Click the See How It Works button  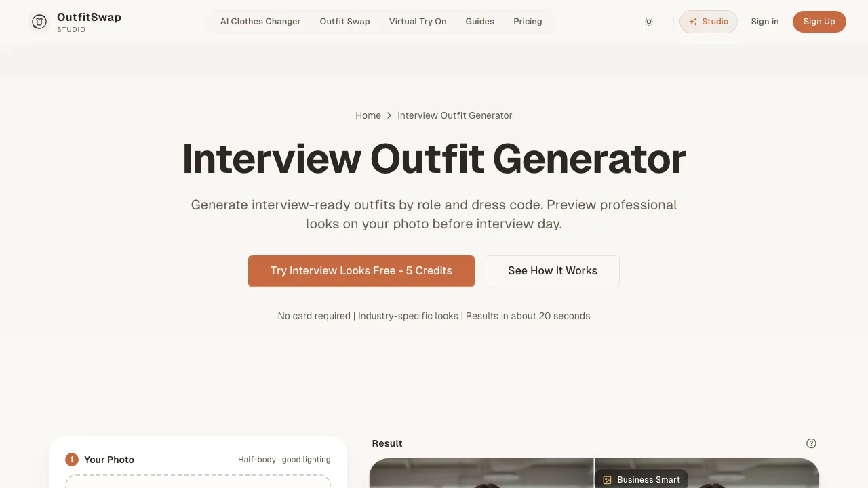553,271
